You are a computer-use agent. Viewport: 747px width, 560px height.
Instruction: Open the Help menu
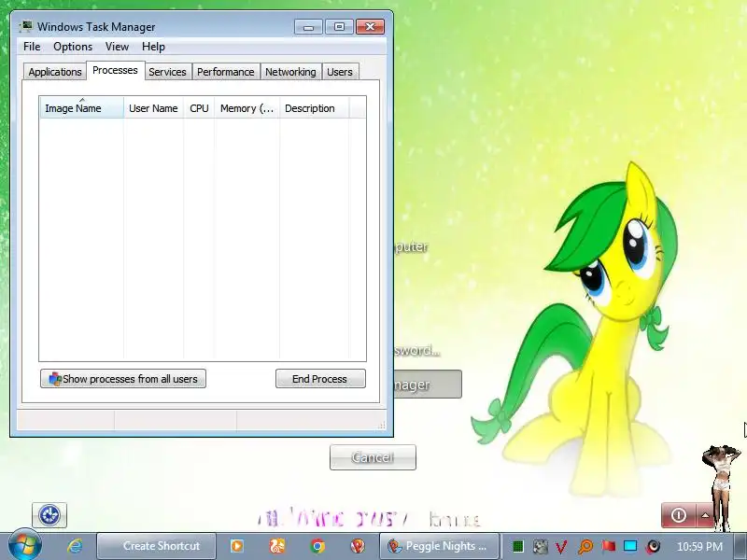pos(153,47)
